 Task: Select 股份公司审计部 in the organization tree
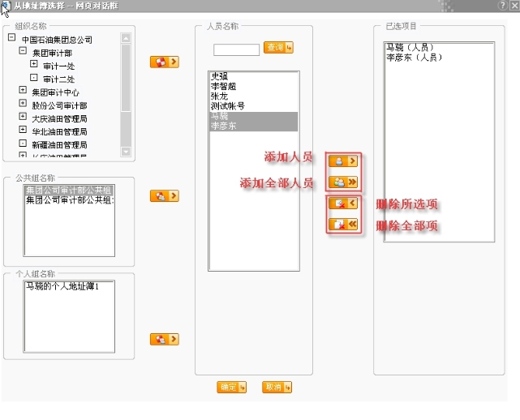(59, 105)
